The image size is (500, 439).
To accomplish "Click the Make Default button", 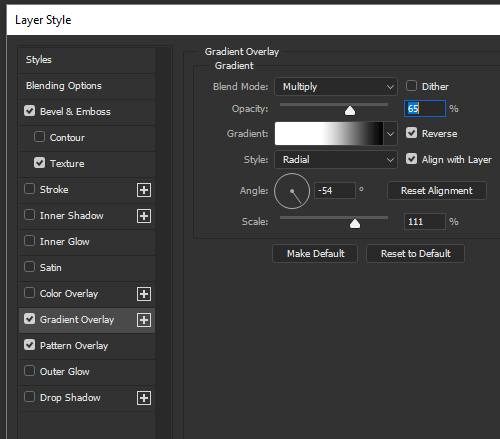I will [x=315, y=254].
